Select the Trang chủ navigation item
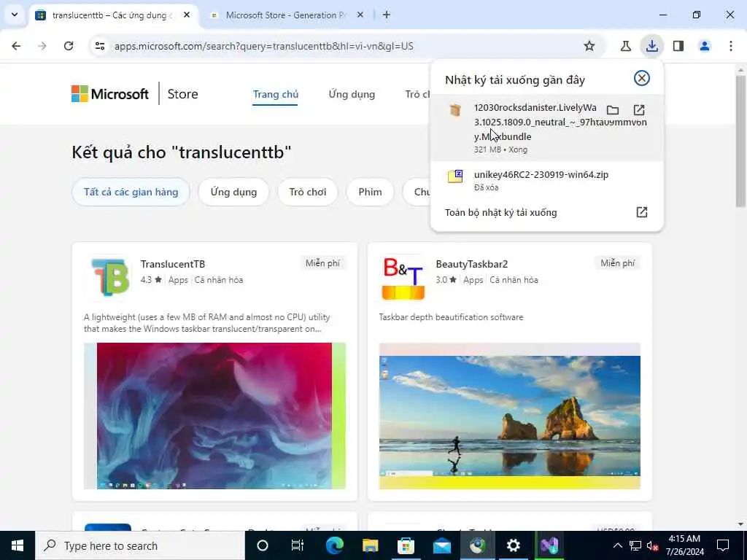 (x=275, y=94)
